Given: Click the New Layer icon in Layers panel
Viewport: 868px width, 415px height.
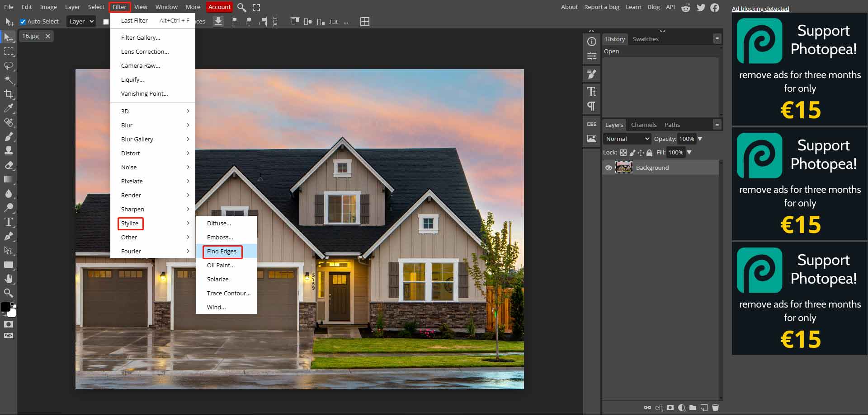Looking at the screenshot, I should pyautogui.click(x=703, y=407).
